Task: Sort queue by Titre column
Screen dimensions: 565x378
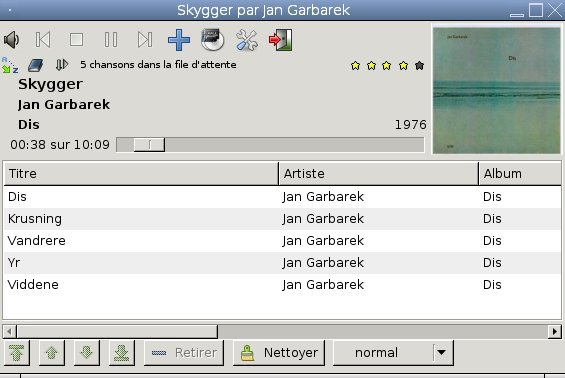Action: 141,174
